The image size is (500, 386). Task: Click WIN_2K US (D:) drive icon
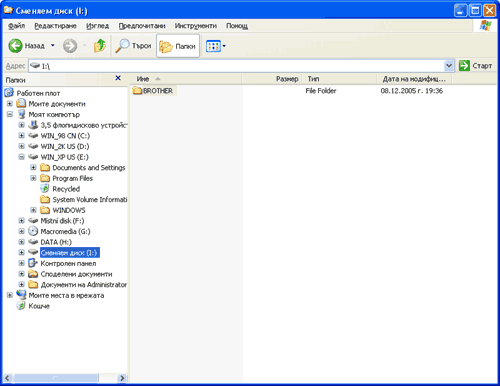[33, 146]
